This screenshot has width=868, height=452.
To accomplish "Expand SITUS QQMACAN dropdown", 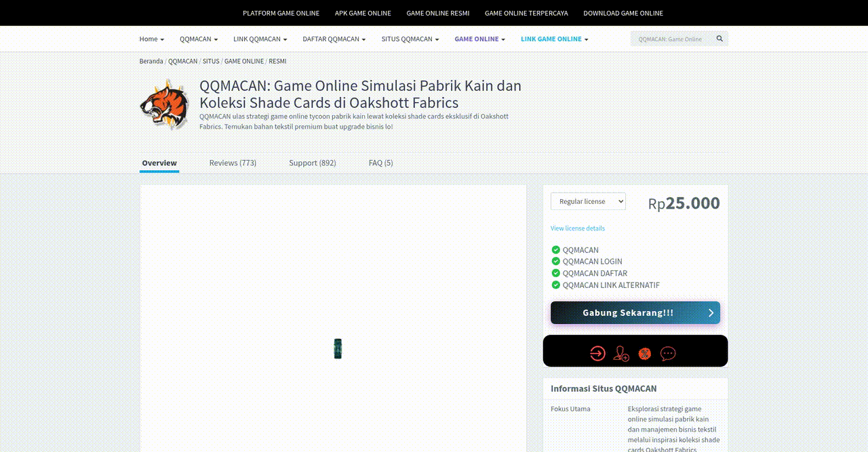I will pyautogui.click(x=410, y=39).
